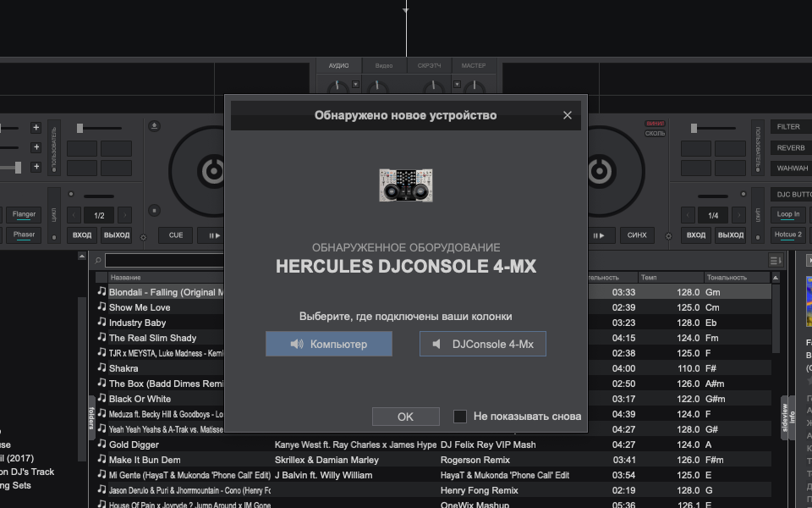Open the right deck gear settings icon
Viewport: 812px width, 508px height.
[x=668, y=236]
